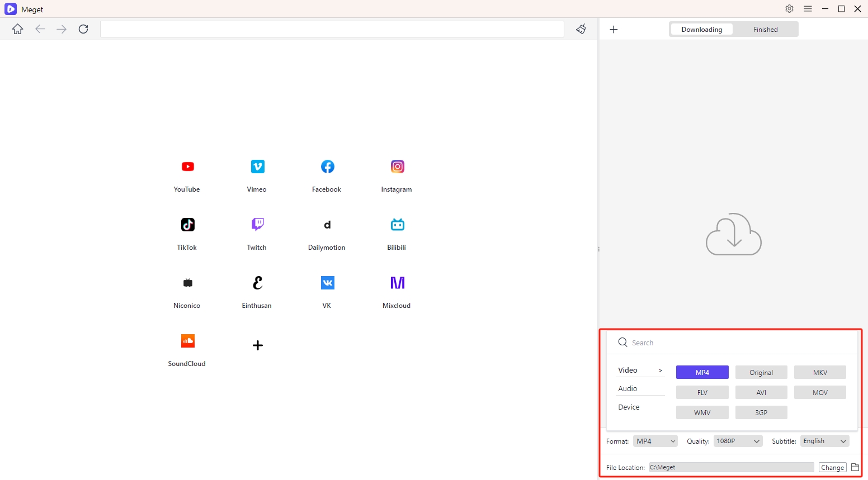Add a new download task
Screen dimensions: 868x480
[614, 30]
